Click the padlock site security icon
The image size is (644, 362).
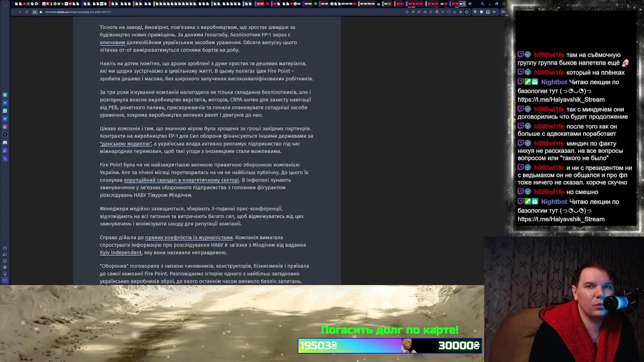(x=41, y=12)
